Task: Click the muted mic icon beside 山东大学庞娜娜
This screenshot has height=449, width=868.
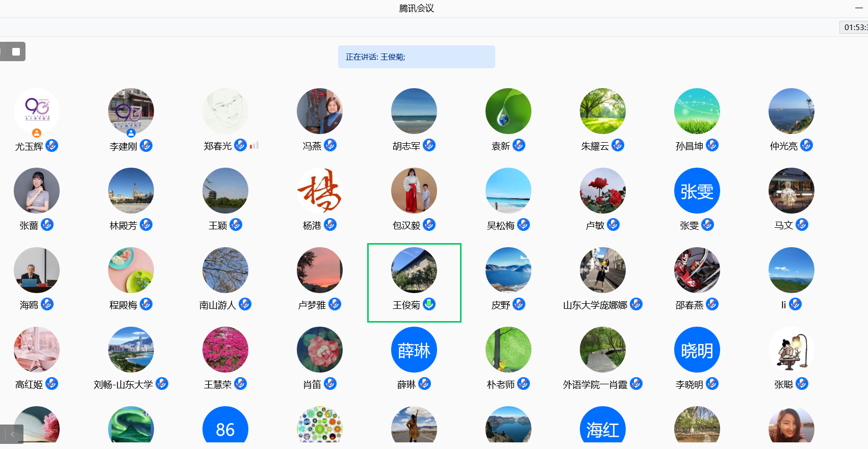Action: point(636,304)
